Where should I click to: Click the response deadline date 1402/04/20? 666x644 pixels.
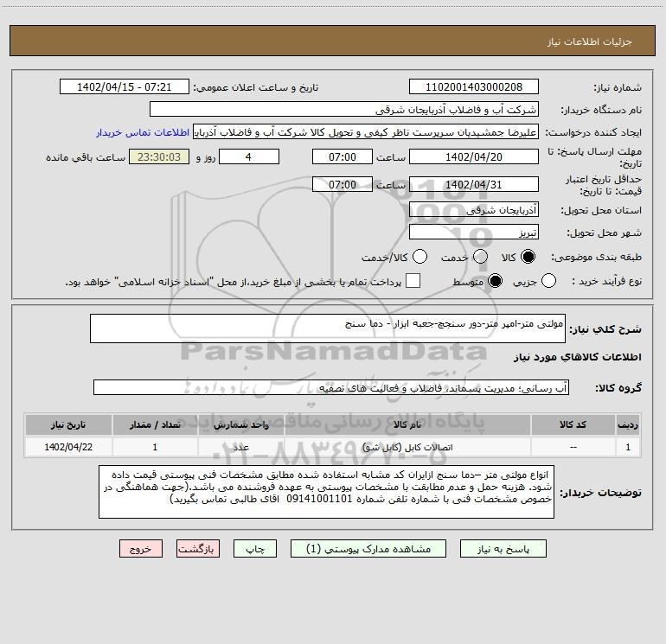pyautogui.click(x=474, y=156)
